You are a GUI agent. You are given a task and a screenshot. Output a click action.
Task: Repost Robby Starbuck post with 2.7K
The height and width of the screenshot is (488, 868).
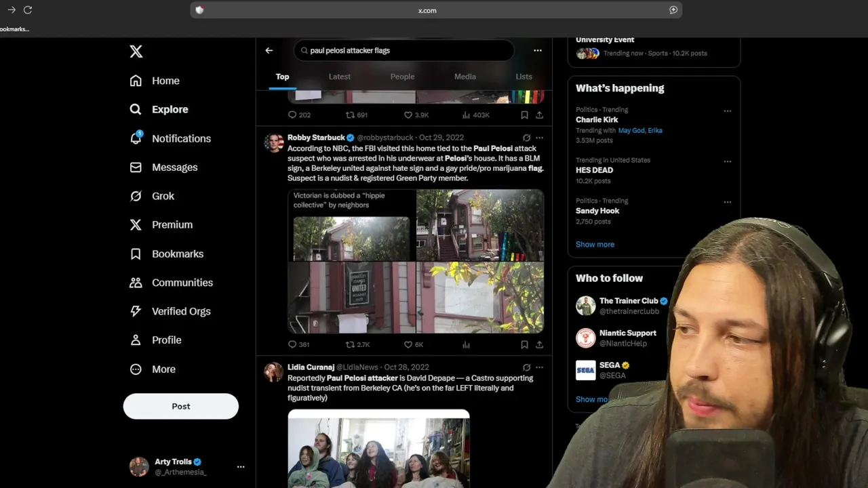[357, 344]
